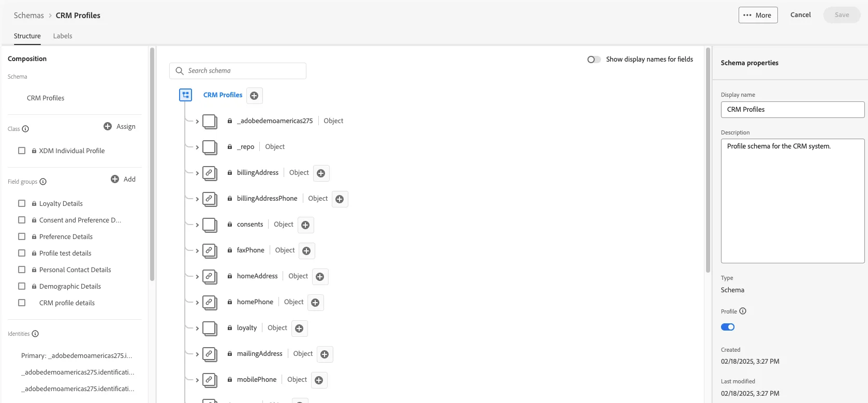The image size is (868, 403).
Task: Click the Description text area
Action: click(x=792, y=201)
